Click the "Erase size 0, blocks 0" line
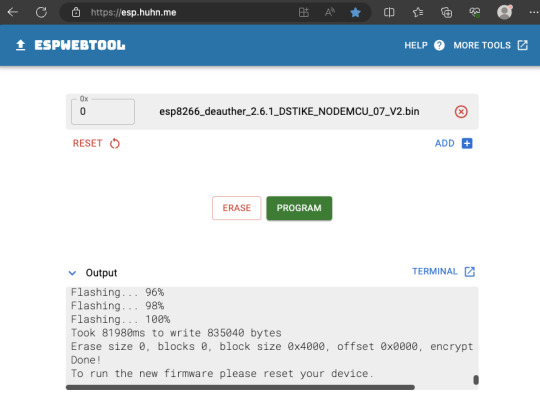This screenshot has height=399, width=540. click(272, 346)
